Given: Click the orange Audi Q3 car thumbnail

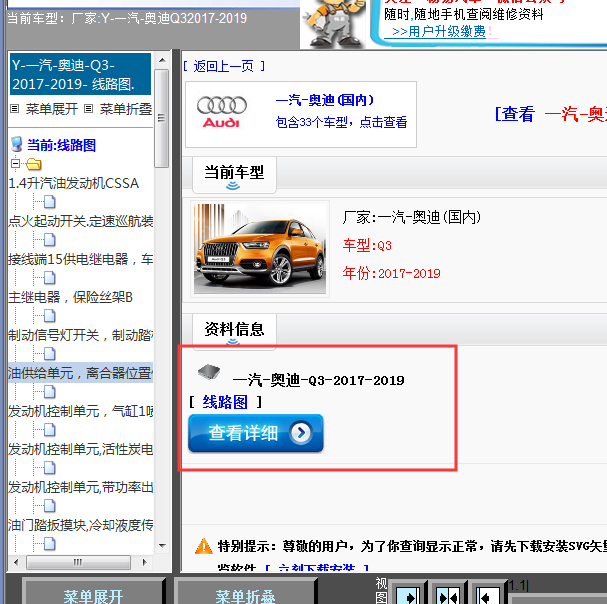Looking at the screenshot, I should point(260,249).
